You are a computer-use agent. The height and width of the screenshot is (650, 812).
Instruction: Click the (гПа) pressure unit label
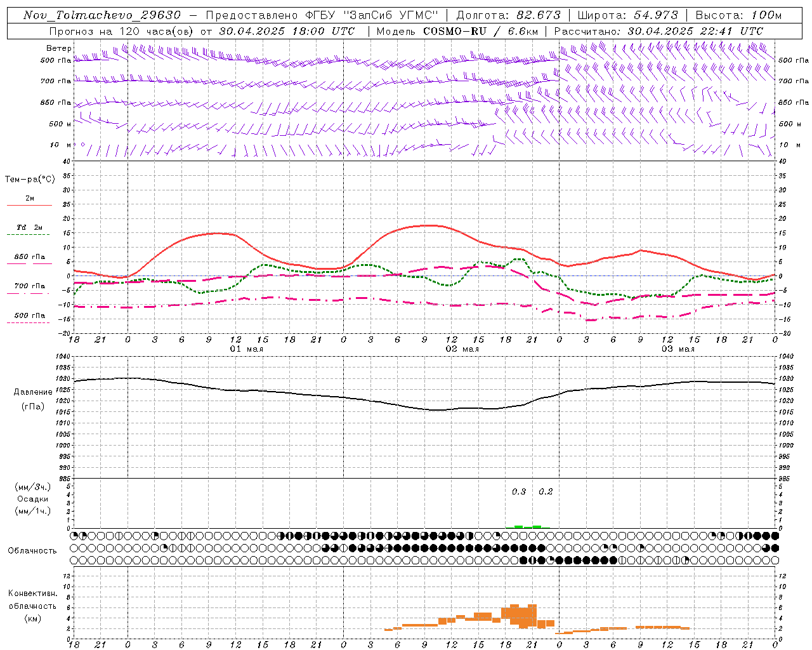(x=33, y=407)
